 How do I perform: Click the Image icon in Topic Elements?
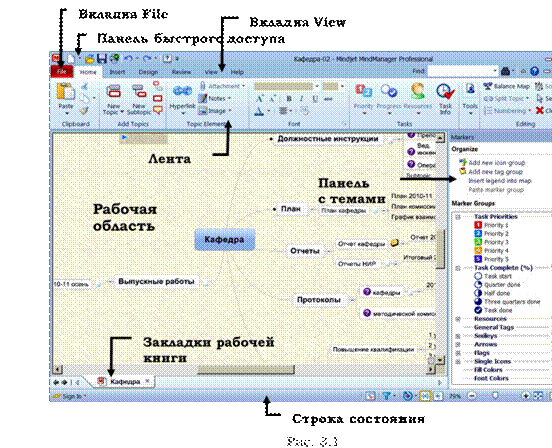(x=202, y=111)
